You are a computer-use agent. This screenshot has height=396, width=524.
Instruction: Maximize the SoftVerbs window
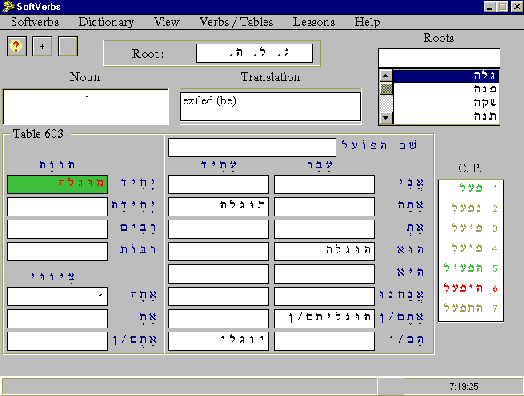(503, 7)
